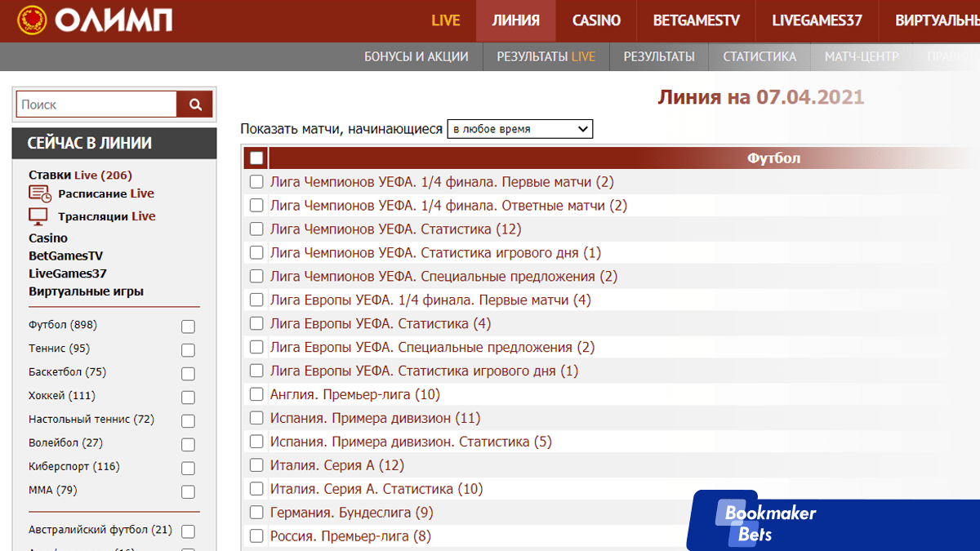Image resolution: width=980 pixels, height=551 pixels.
Task: Open the BETGAMESTV top menu
Action: pos(697,20)
